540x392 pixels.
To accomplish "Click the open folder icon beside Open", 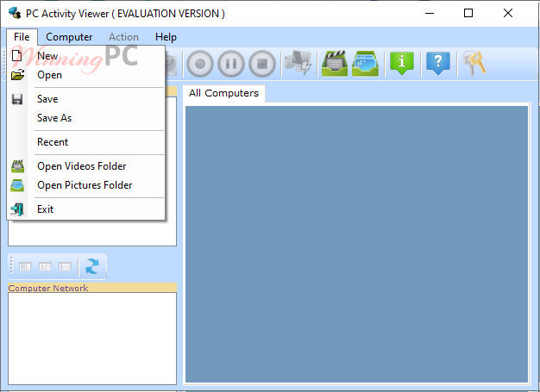I will [17, 75].
